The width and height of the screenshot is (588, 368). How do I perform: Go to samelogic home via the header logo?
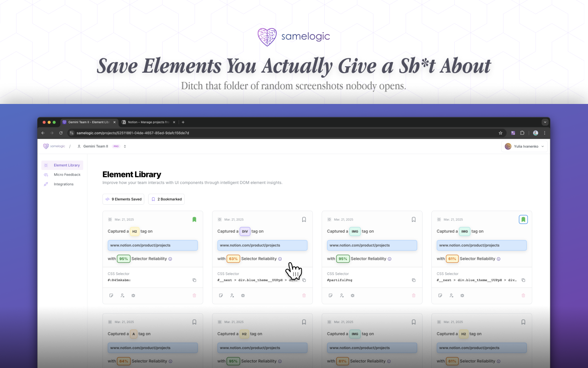pos(55,146)
